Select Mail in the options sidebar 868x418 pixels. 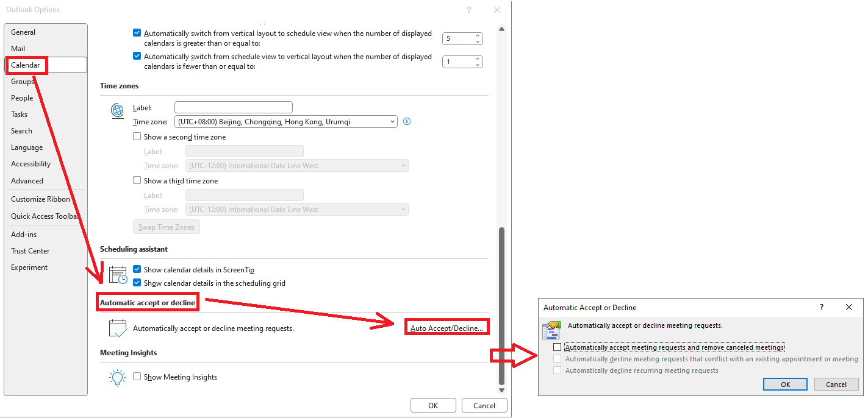pyautogui.click(x=46, y=49)
